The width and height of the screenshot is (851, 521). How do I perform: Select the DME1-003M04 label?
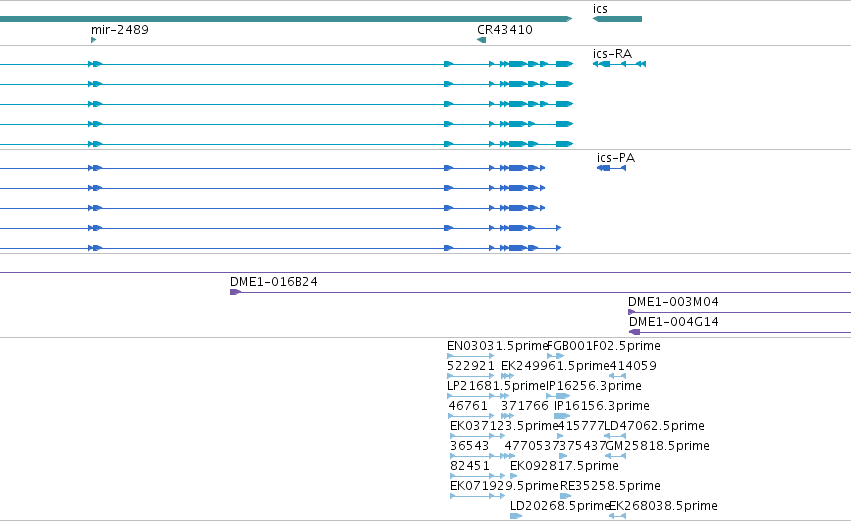[x=673, y=302]
